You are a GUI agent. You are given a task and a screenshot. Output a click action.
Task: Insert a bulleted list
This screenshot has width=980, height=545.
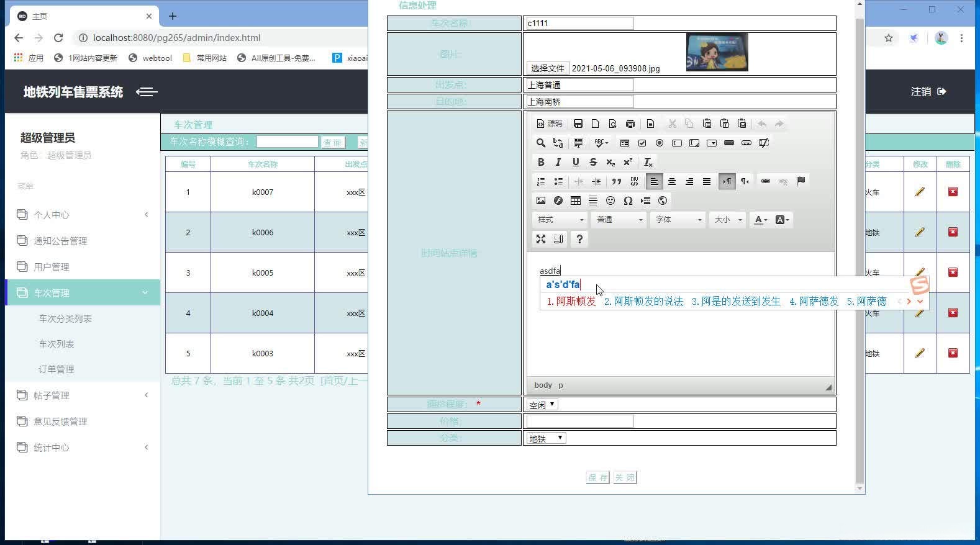[x=558, y=181]
